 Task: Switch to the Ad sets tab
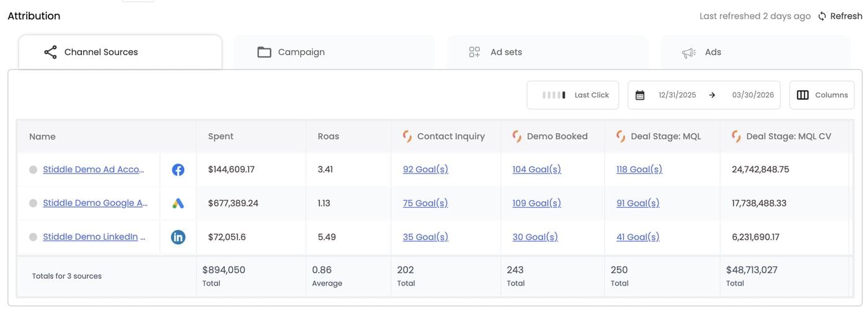coord(548,52)
